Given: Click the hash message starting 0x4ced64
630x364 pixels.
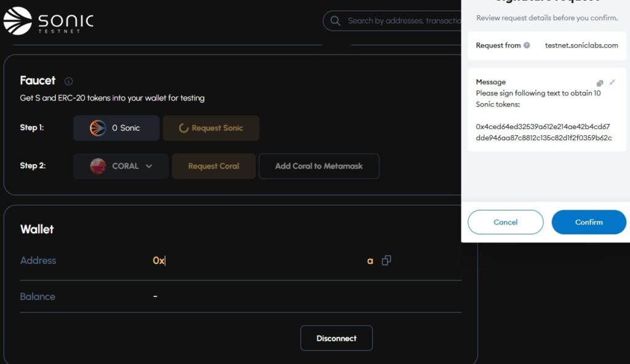Looking at the screenshot, I should 544,132.
